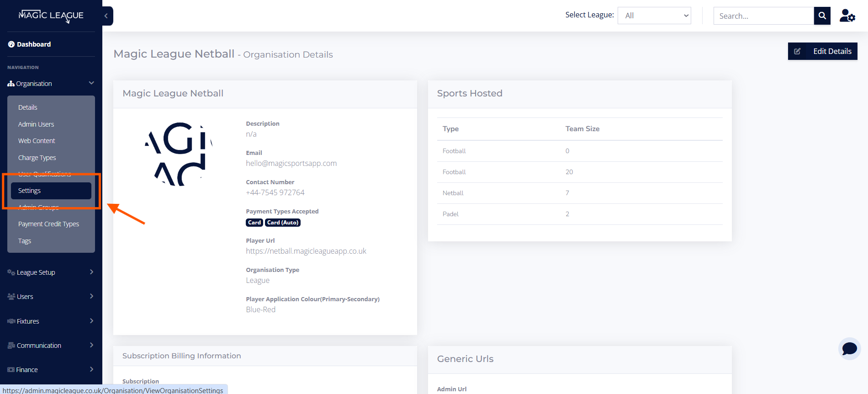Expand the League Setup menu
This screenshot has width=868, height=394.
[50, 272]
